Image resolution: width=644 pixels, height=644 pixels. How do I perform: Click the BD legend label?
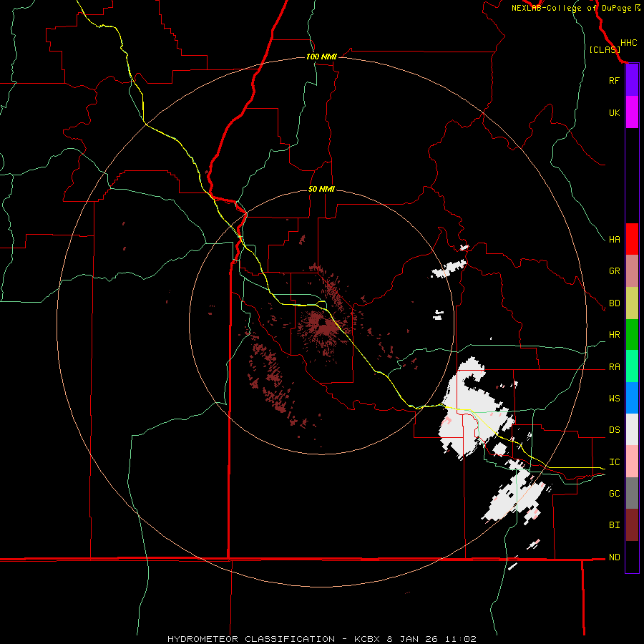[614, 303]
